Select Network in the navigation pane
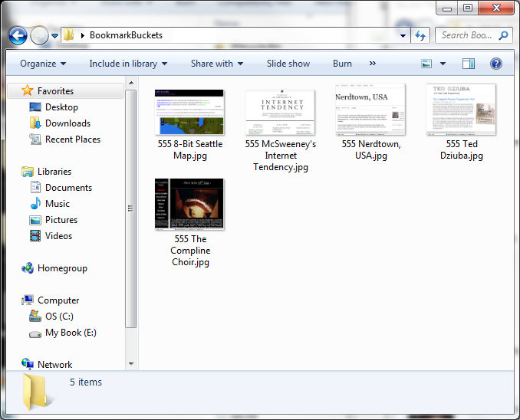 54,365
